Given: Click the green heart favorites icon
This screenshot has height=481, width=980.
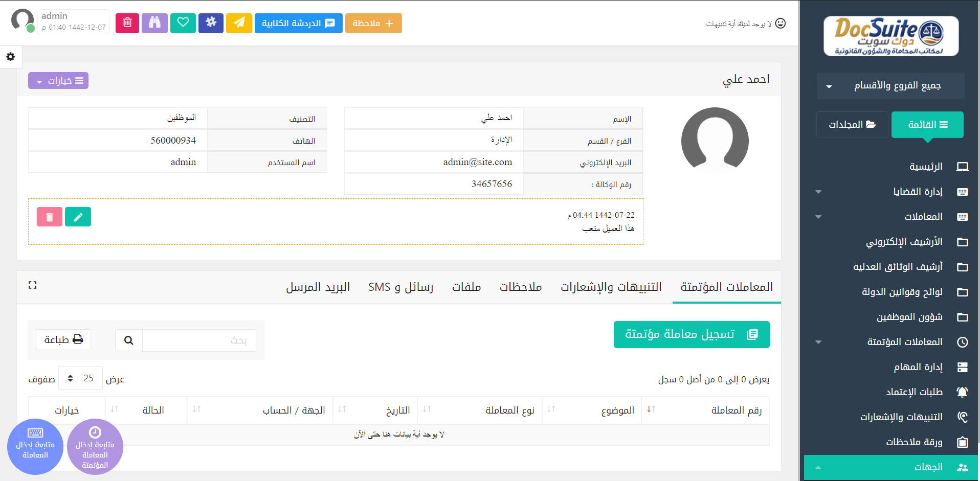Looking at the screenshot, I should click(x=183, y=23).
